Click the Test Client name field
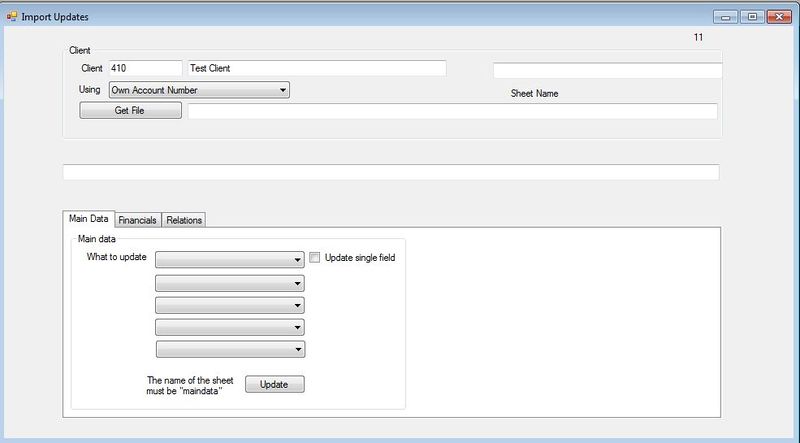Viewport: 800px width, 443px height. 317,68
